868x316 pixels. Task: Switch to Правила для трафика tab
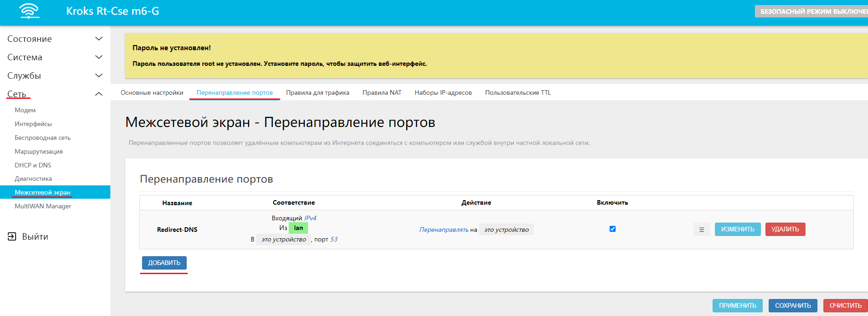click(x=318, y=92)
